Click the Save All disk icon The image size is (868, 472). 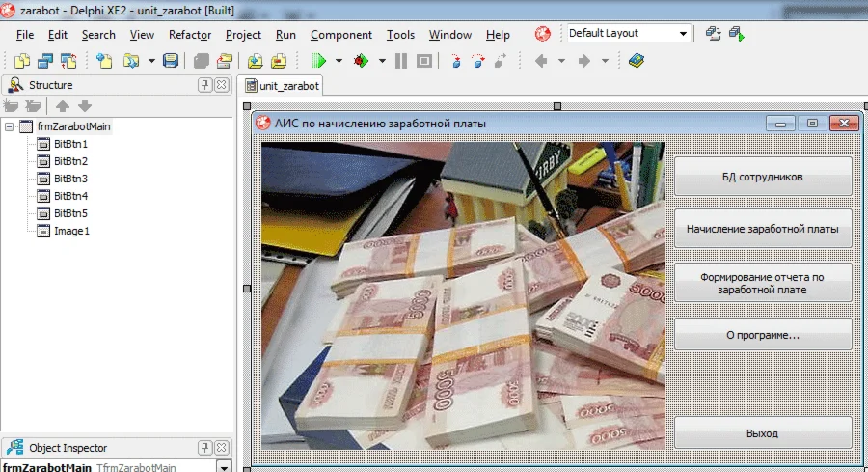171,61
